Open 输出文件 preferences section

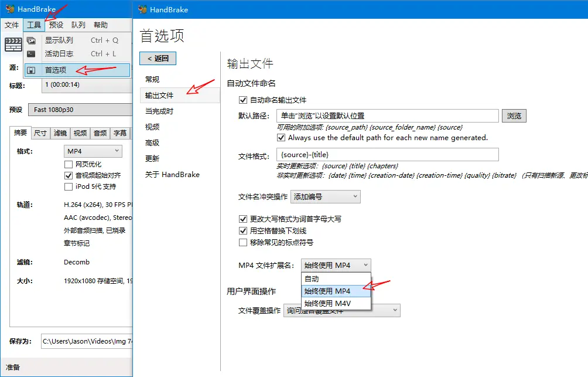180,96
